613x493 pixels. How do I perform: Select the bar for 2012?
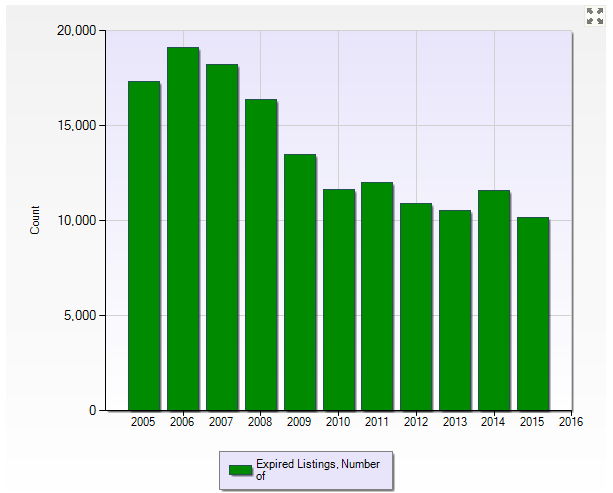[x=416, y=306]
